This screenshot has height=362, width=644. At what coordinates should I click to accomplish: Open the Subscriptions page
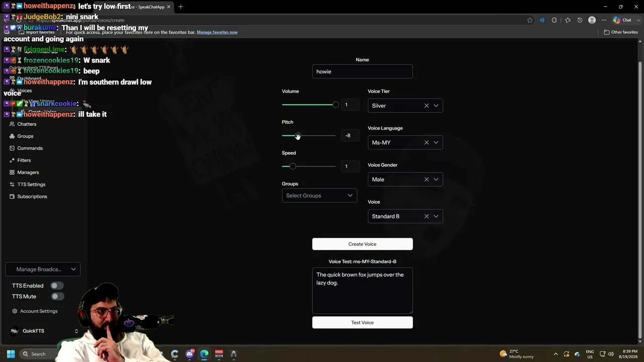pos(32,197)
